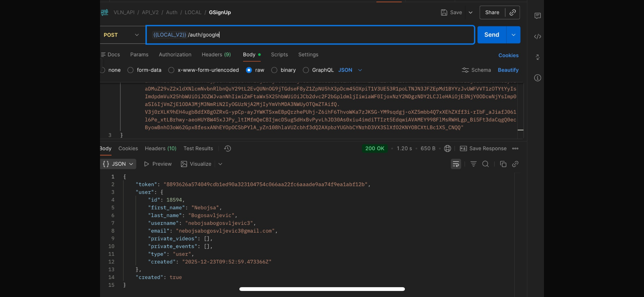Select the binary body option
The width and height of the screenshot is (644, 297).
tap(274, 70)
